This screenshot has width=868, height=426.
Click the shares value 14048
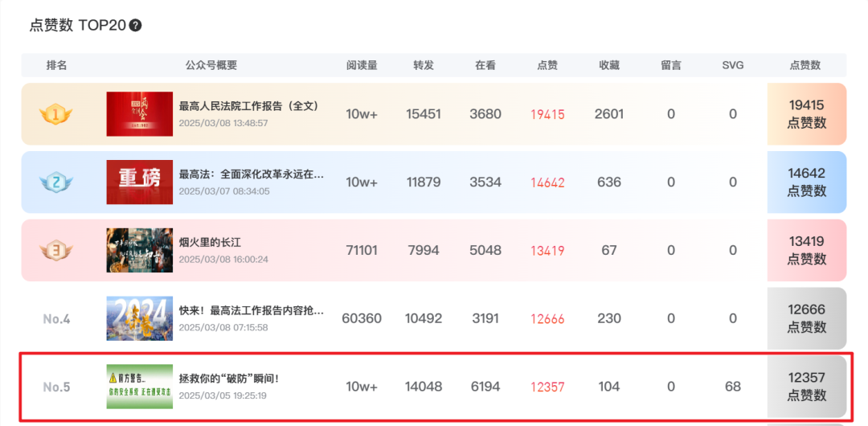pos(424,387)
